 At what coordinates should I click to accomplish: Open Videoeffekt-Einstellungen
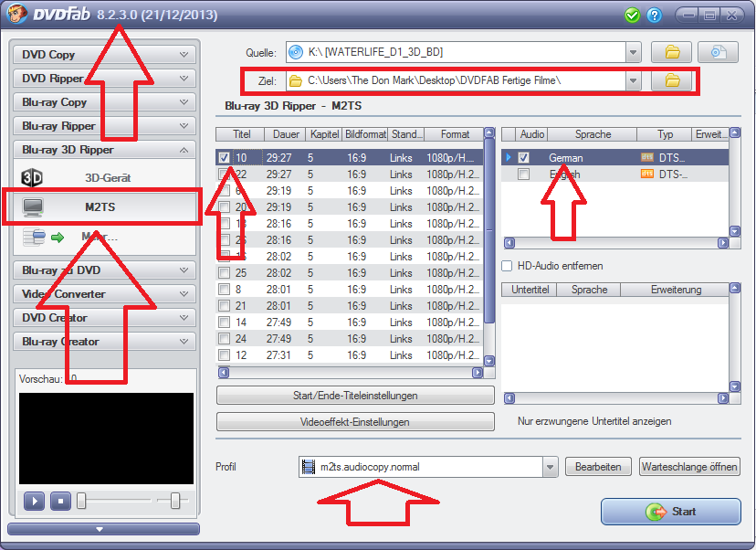[x=355, y=422]
